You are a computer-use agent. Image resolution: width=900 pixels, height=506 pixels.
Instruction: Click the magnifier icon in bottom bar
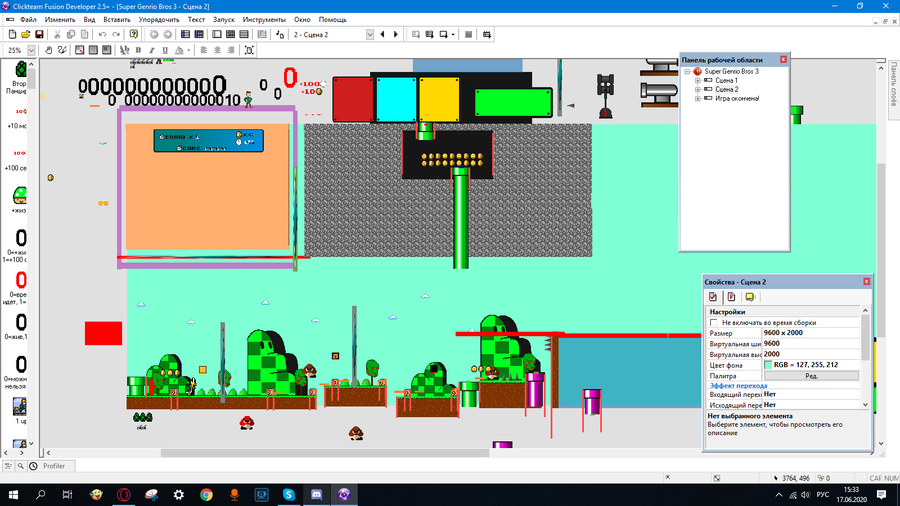tap(21, 466)
